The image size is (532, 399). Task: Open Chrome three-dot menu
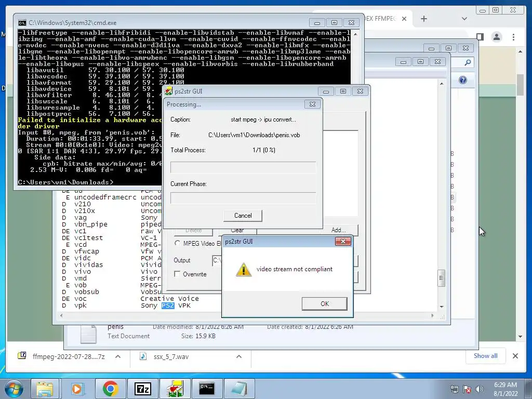click(513, 37)
